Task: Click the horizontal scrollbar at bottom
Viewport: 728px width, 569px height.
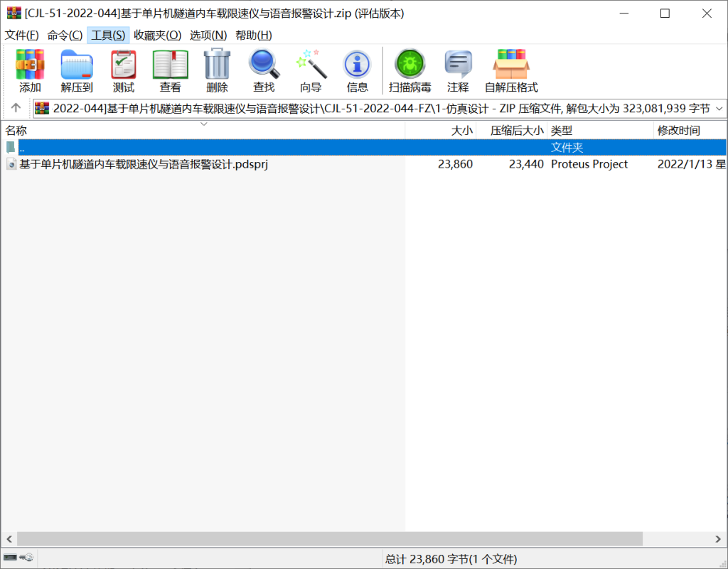Action: (329, 539)
